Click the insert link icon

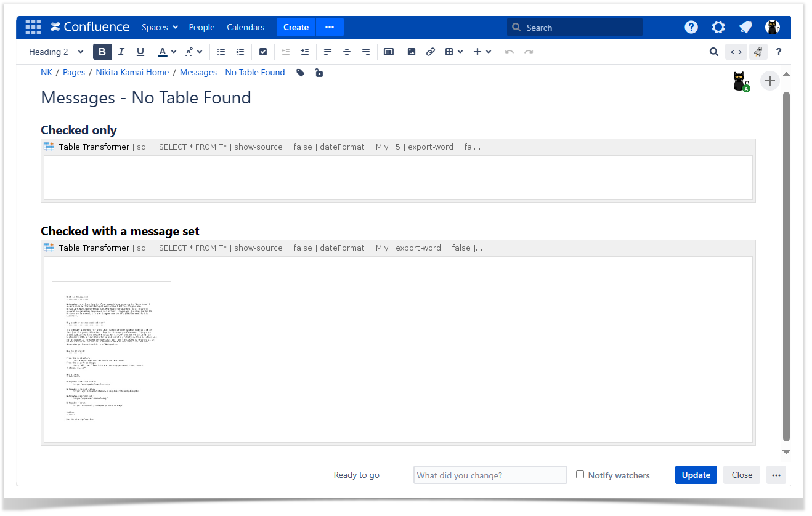point(431,52)
